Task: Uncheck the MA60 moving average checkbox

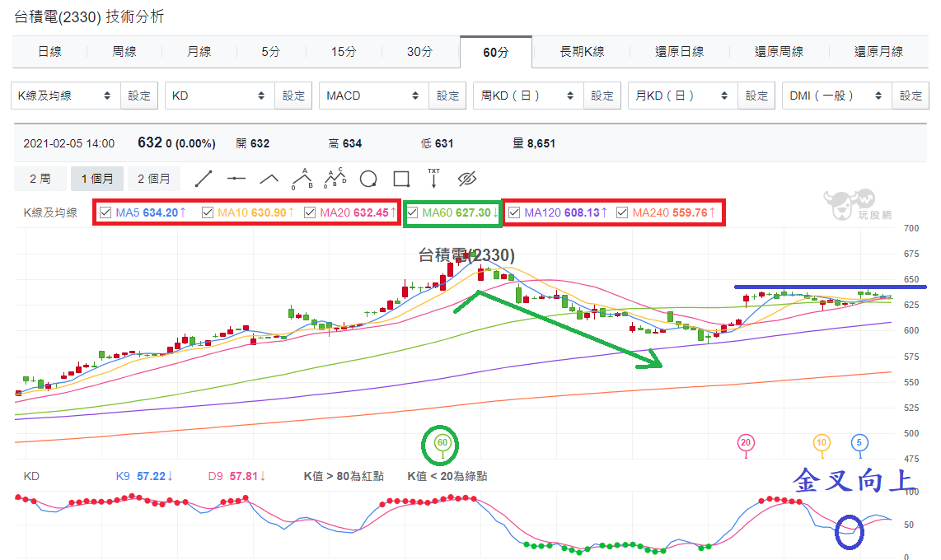Action: [x=412, y=212]
